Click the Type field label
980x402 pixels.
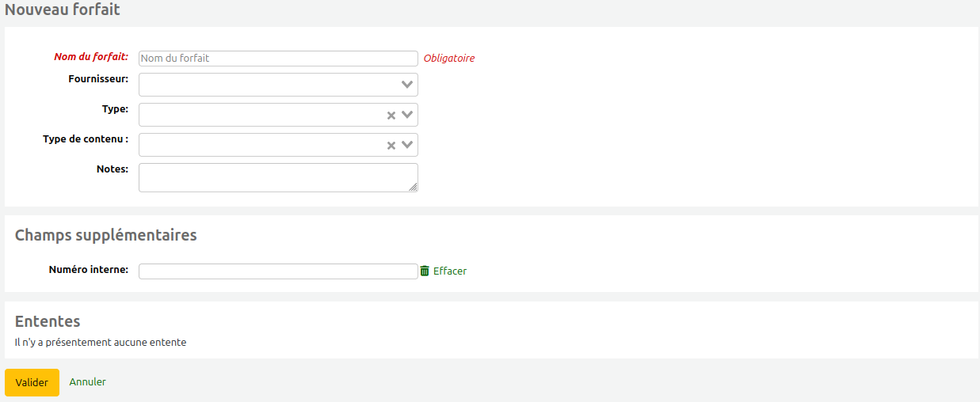click(x=115, y=109)
